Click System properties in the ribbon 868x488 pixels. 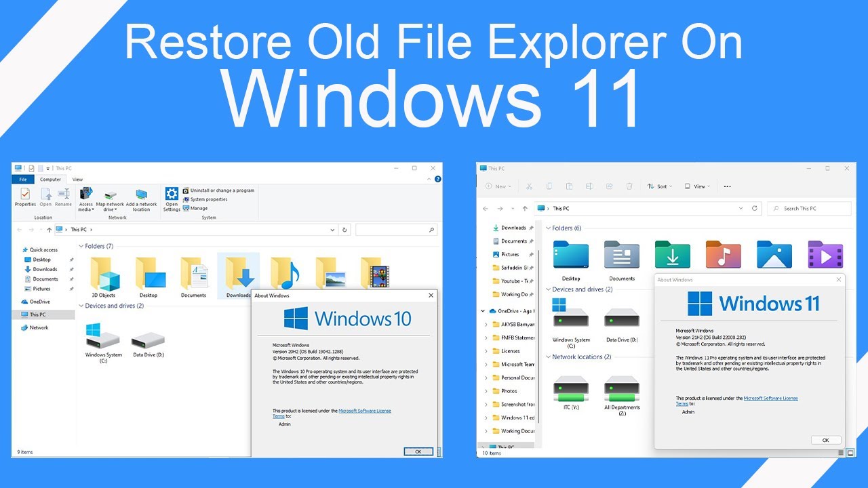point(205,199)
